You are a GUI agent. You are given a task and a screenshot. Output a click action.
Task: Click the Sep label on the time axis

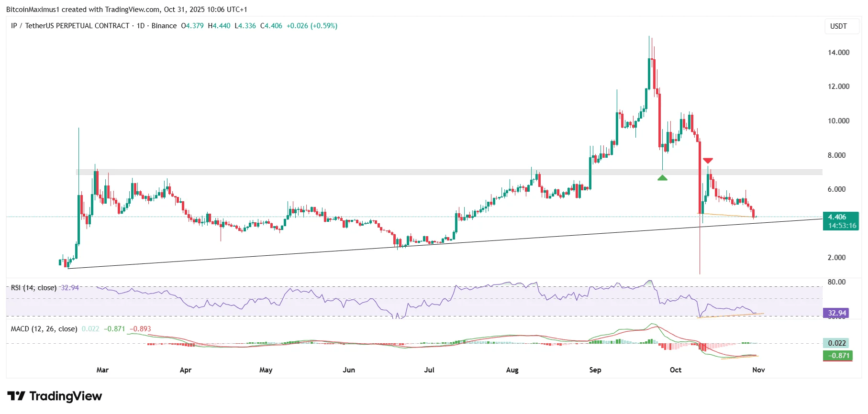click(595, 370)
